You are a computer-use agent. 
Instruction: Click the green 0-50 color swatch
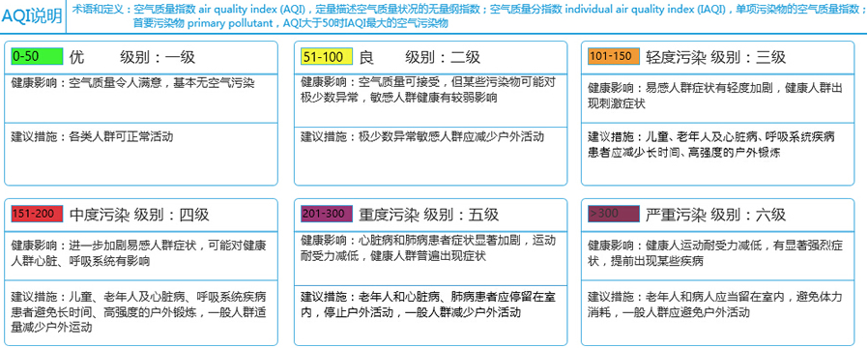coord(37,56)
